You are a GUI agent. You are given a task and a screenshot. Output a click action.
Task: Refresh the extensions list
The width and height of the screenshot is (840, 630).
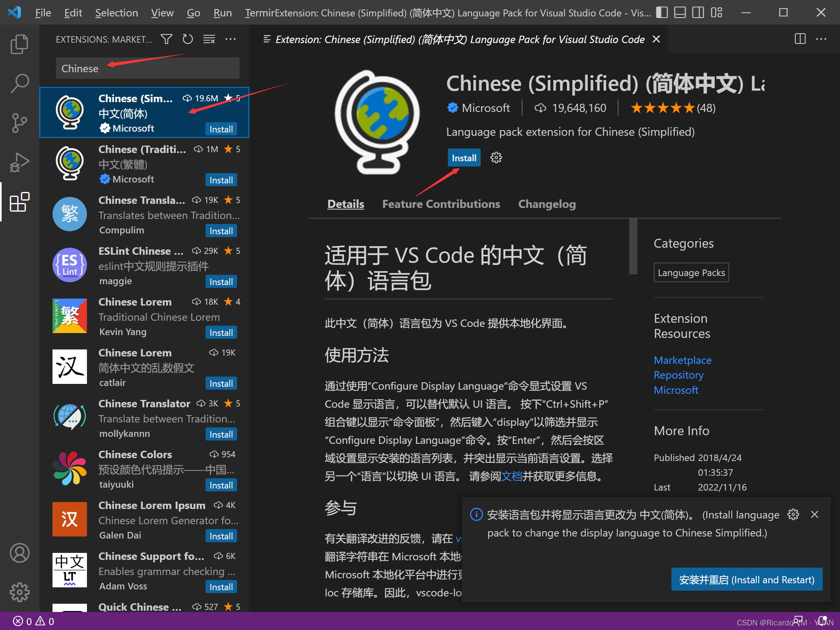[187, 39]
